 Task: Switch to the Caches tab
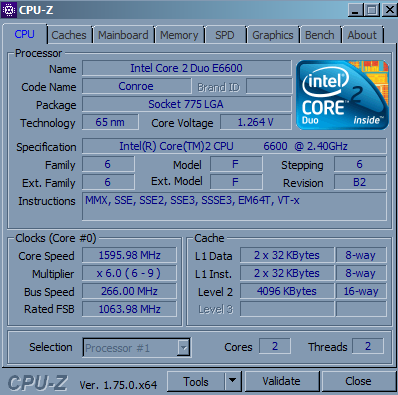point(69,35)
